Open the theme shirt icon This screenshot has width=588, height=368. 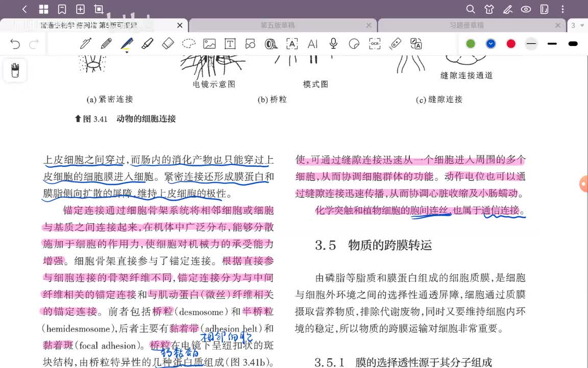[489, 9]
